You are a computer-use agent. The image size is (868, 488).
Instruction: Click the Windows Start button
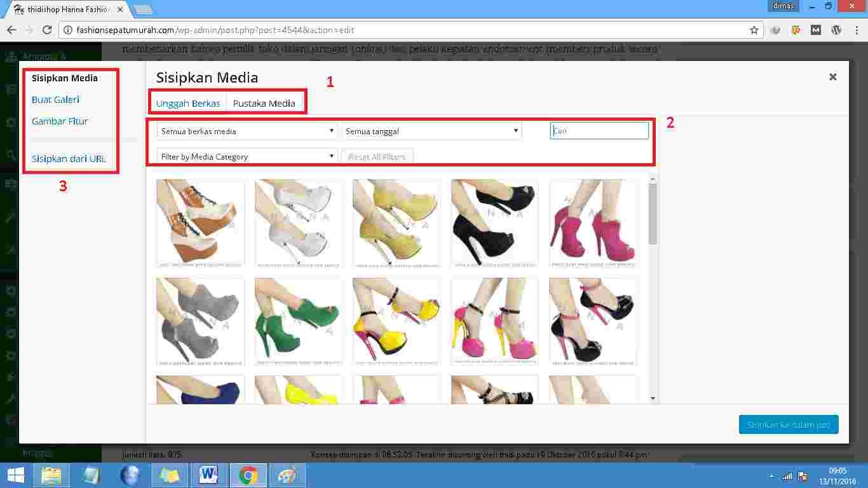(15, 475)
